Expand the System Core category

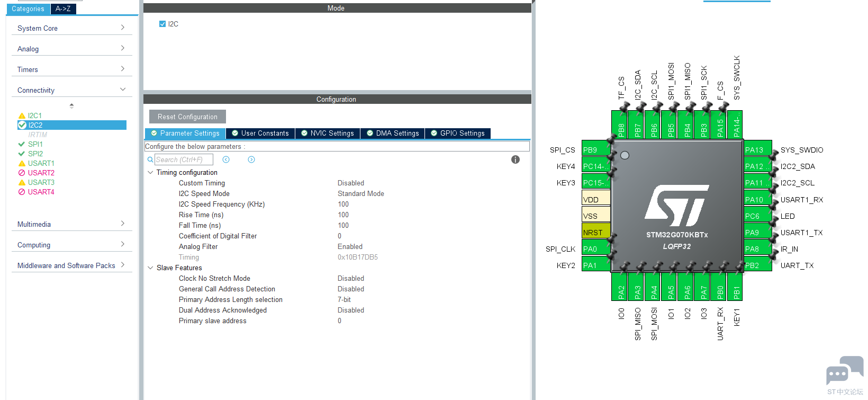point(71,28)
